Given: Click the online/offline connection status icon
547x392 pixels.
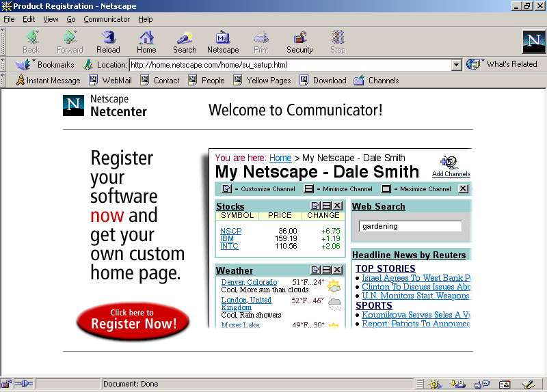Looking at the screenshot, I should click(24, 384).
